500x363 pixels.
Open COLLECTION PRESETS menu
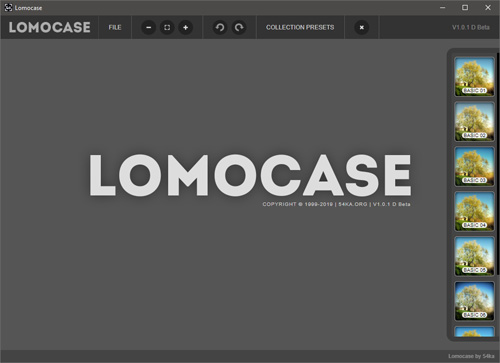300,27
